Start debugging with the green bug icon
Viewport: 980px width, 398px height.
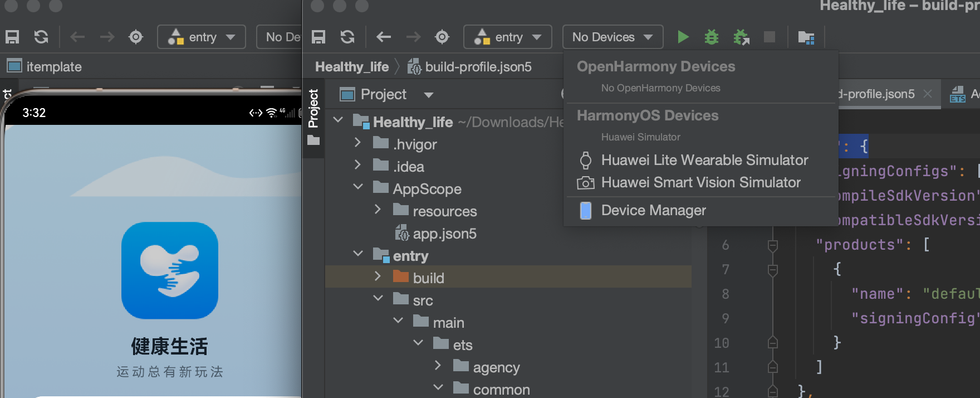pos(712,37)
